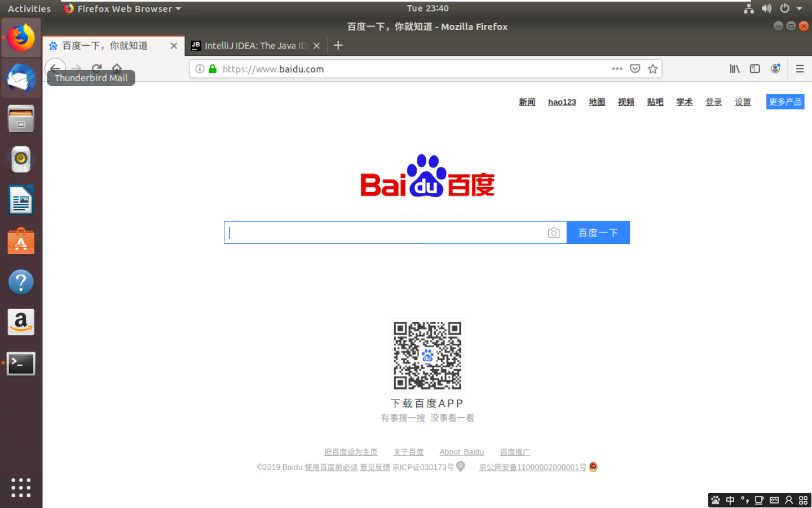Open page actions three-dot menu
Image resolution: width=812 pixels, height=508 pixels.
click(x=617, y=69)
